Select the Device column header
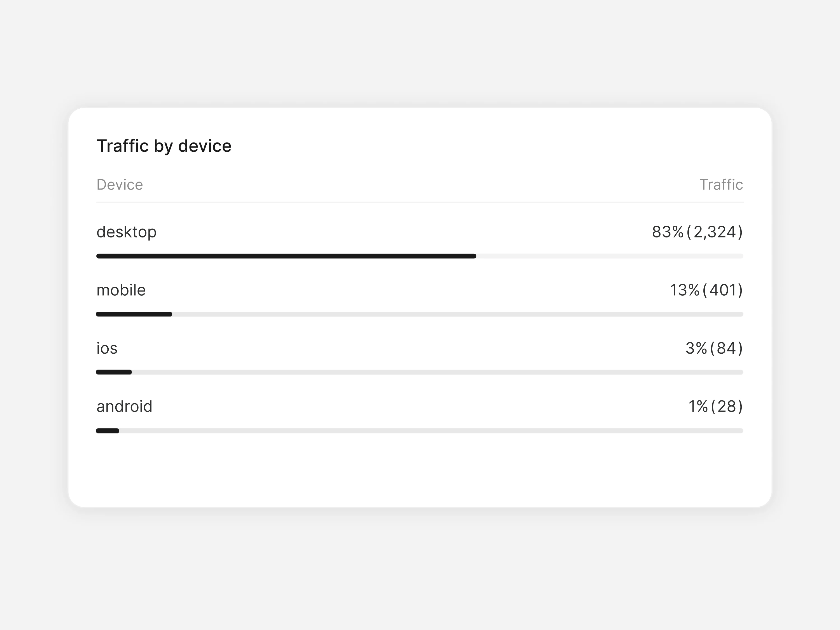The width and height of the screenshot is (840, 630). 120,185
